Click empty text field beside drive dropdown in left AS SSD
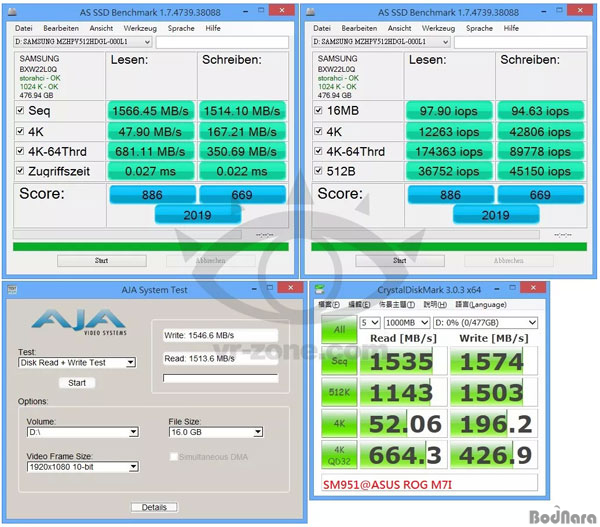The width and height of the screenshot is (600, 527). 222,42
